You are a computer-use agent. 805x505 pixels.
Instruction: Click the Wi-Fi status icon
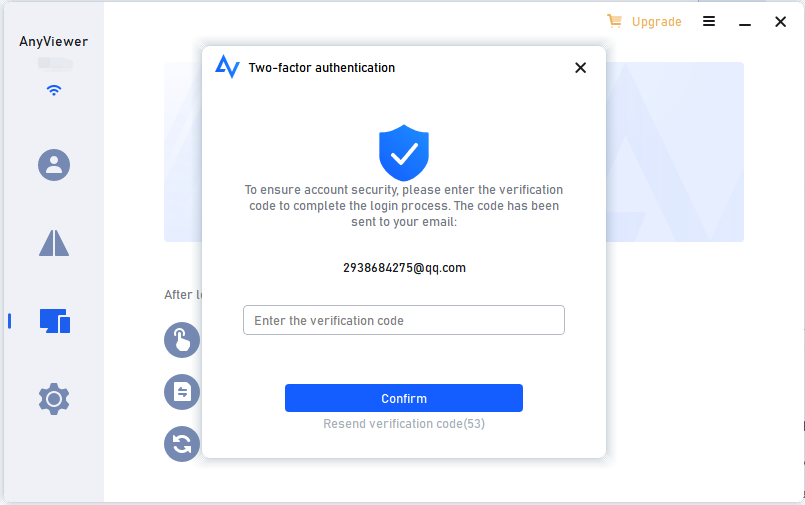click(54, 90)
